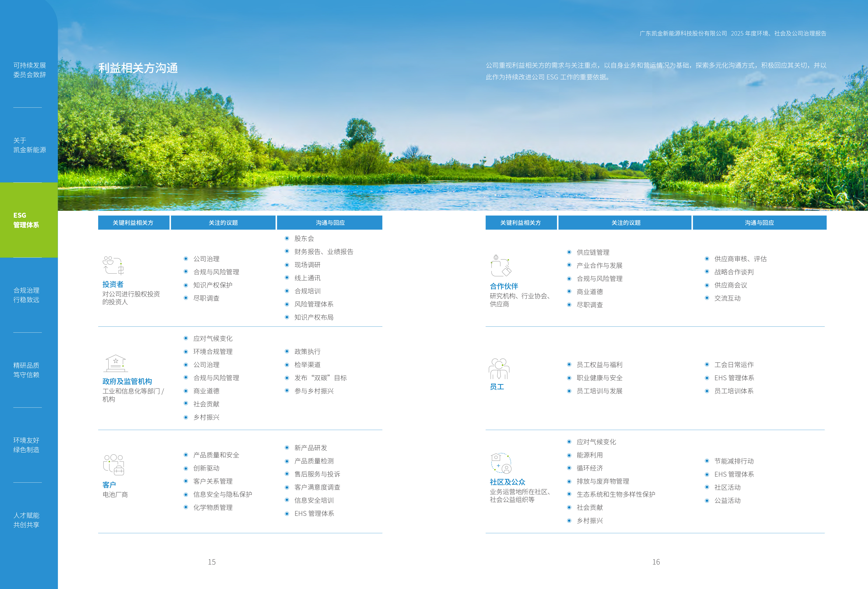This screenshot has height=589, width=868.
Task: Click the 新产品研发 bullet item
Action: click(x=311, y=448)
